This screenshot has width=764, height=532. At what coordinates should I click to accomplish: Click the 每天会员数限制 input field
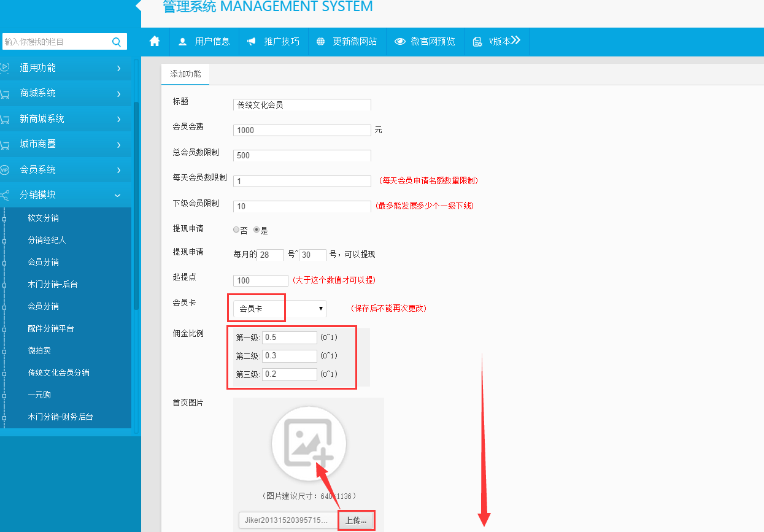point(302,181)
